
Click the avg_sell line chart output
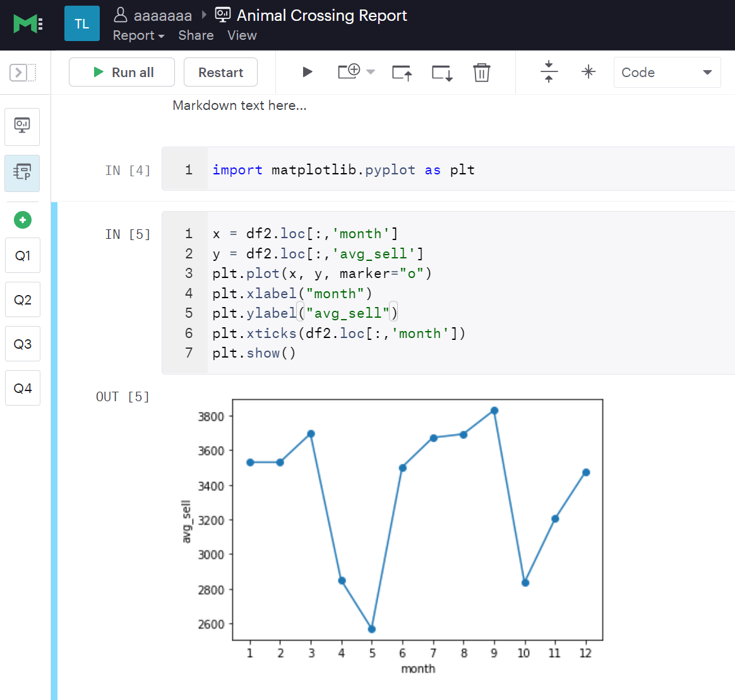pos(391,537)
